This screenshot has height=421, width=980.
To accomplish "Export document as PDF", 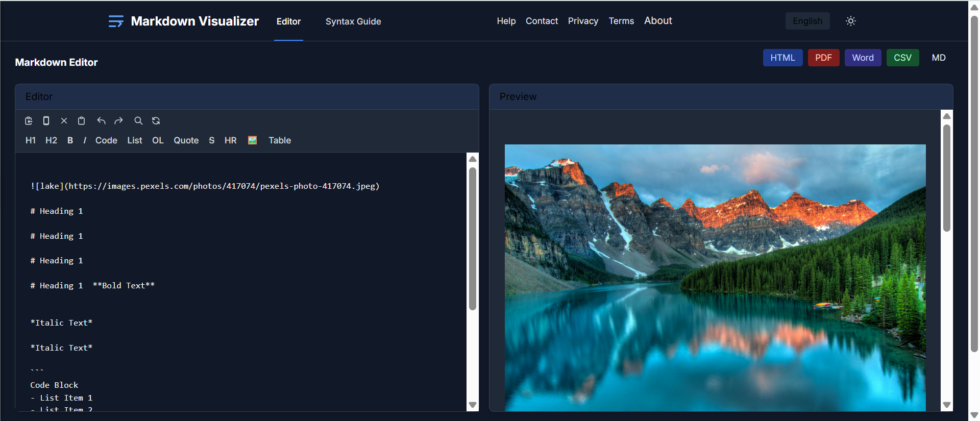I will 823,58.
